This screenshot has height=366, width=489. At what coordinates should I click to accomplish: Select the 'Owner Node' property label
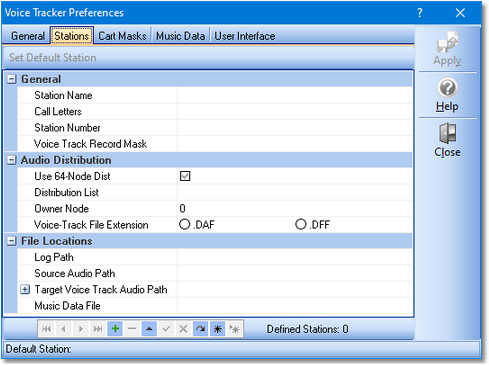[62, 209]
